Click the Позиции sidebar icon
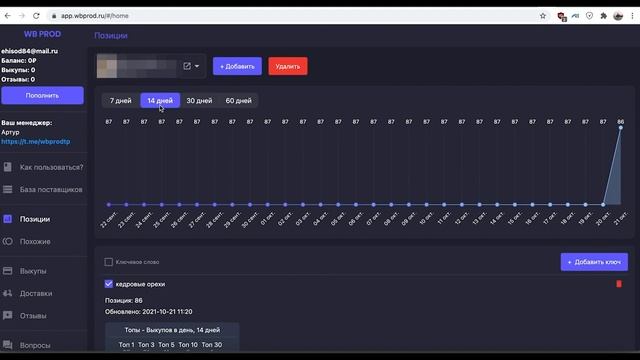Image resolution: width=640 pixels, height=360 pixels. [x=8, y=219]
